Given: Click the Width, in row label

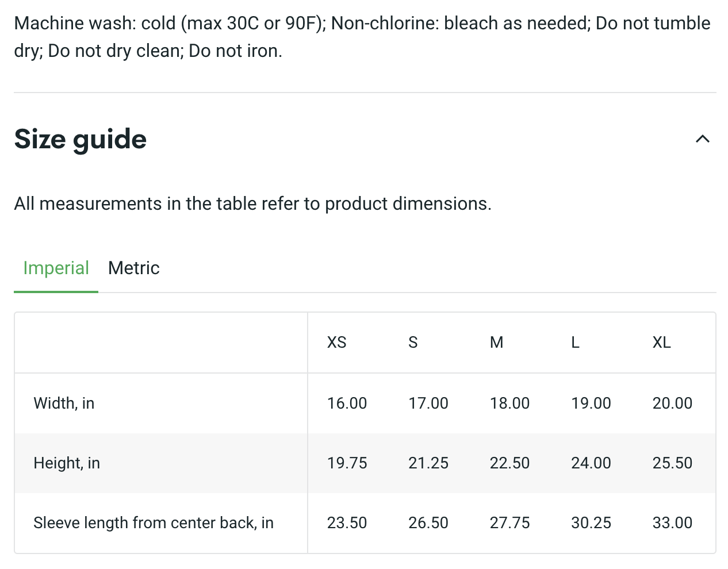Looking at the screenshot, I should click(x=64, y=403).
